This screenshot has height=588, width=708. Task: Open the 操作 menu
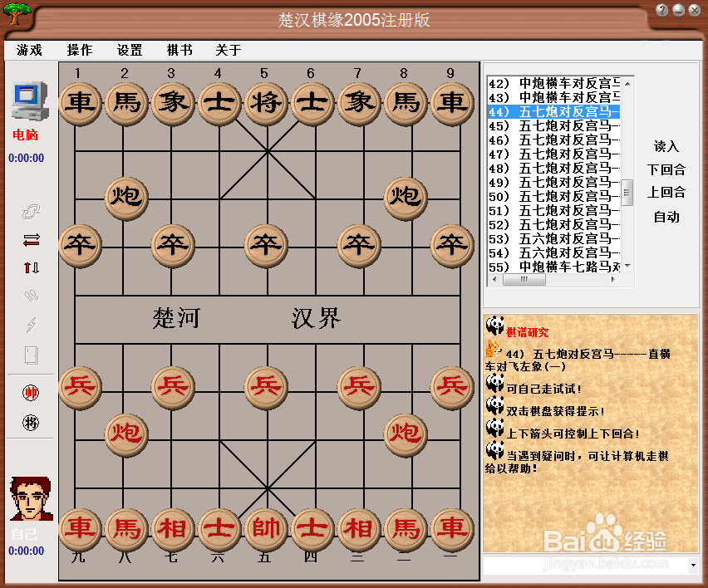click(x=78, y=50)
